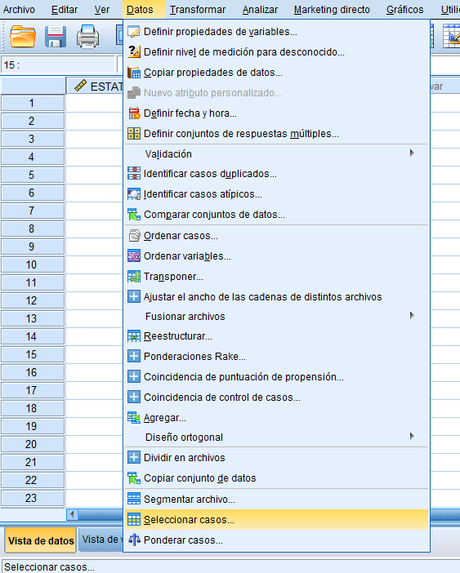The height and width of the screenshot is (573, 460).
Task: Click the Print toolbar icon
Action: [88, 36]
